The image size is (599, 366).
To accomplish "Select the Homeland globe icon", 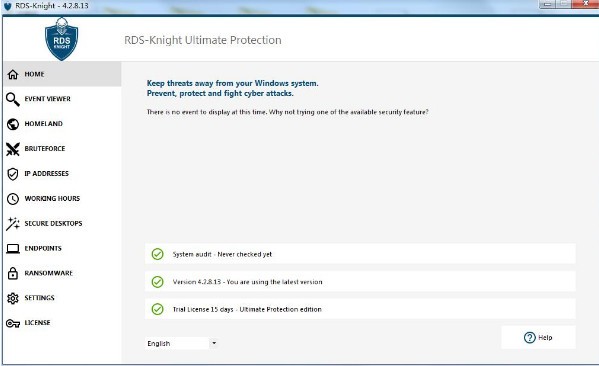I will tap(13, 124).
